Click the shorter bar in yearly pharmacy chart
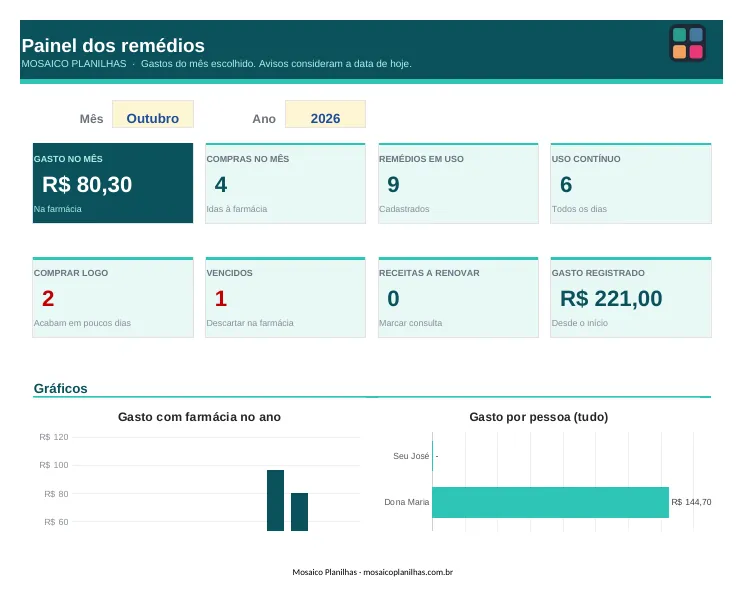 point(299,512)
